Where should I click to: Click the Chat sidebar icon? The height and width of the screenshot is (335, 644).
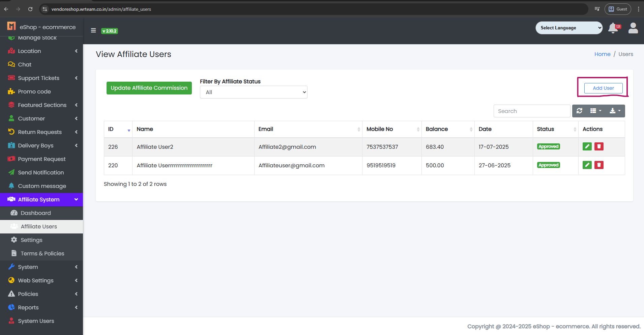point(11,64)
